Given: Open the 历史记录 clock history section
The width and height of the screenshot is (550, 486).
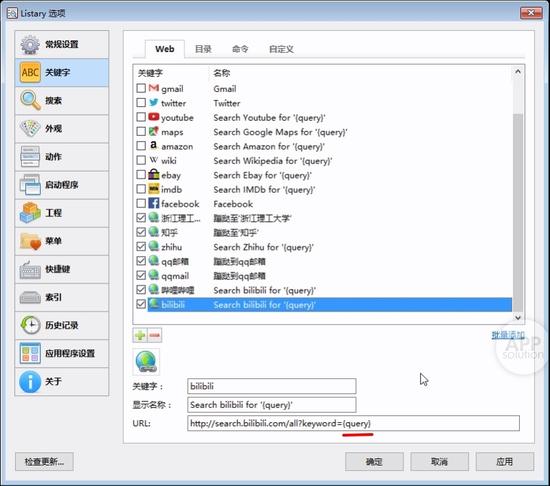Looking at the screenshot, I should (x=62, y=325).
